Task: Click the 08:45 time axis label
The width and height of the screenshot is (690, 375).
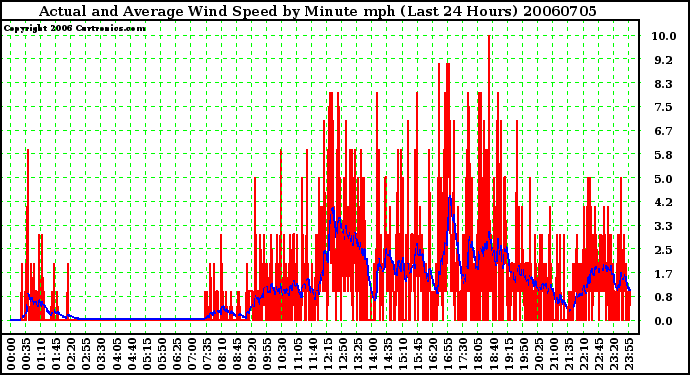Action: coord(237,354)
